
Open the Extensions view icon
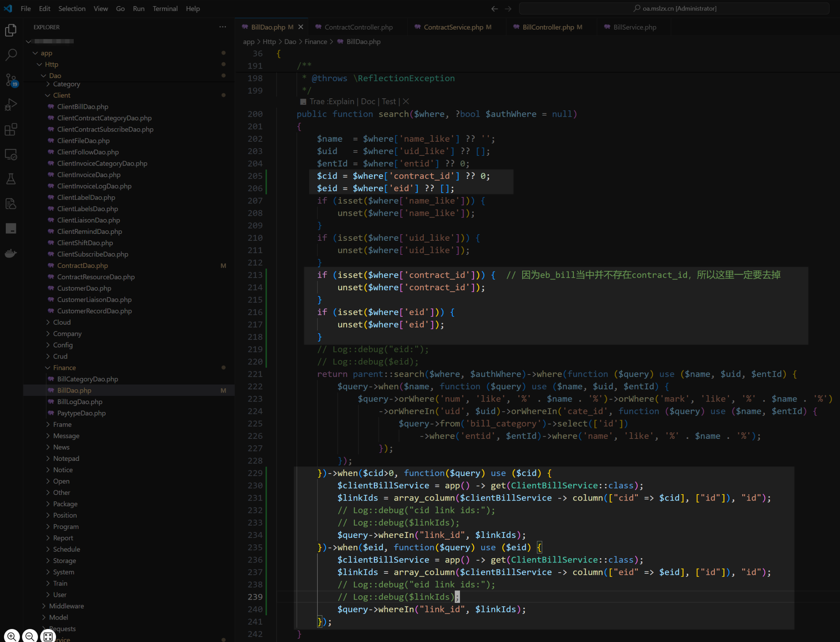tap(11, 129)
